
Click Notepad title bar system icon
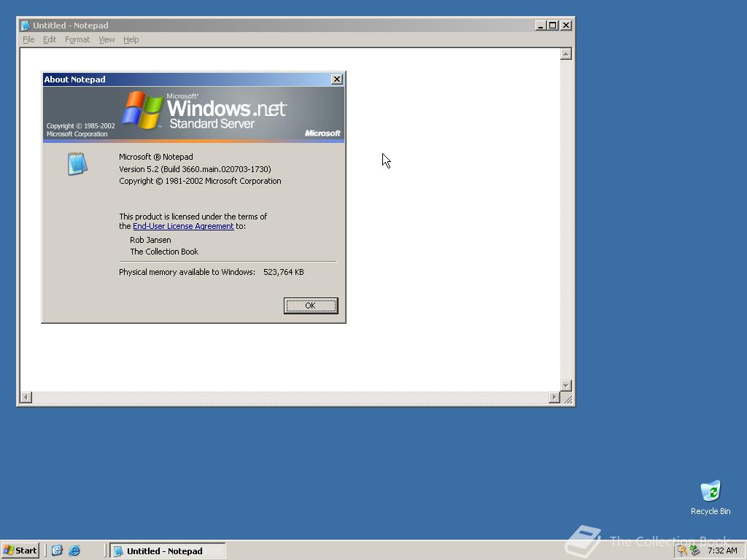coord(26,26)
